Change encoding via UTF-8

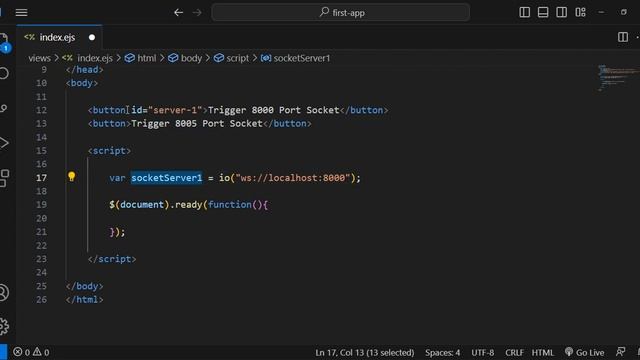[482, 352]
